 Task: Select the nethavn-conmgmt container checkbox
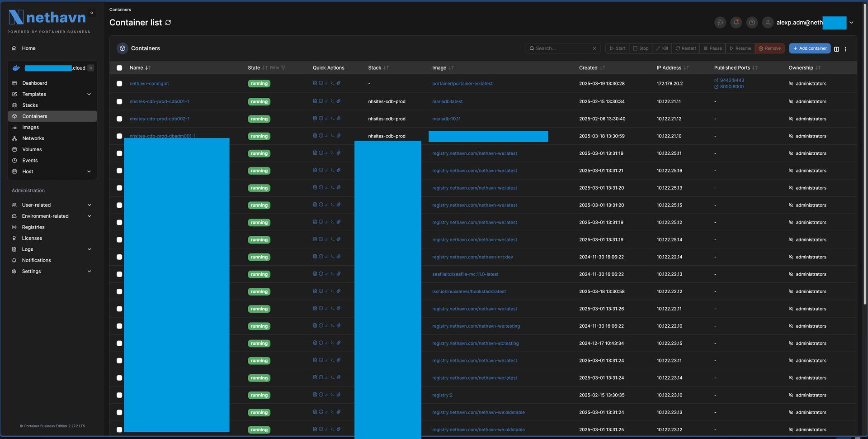[x=119, y=84]
